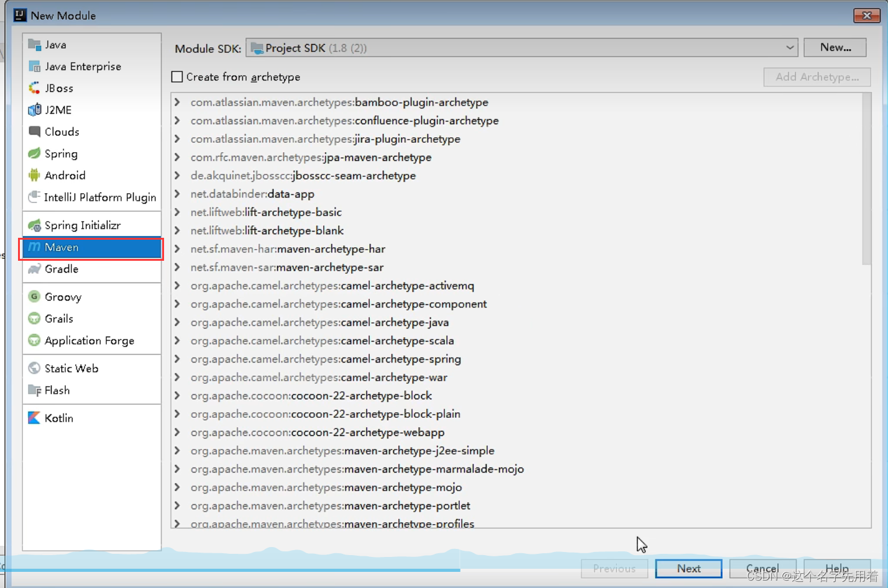Expand cocoon-22-archetype-webapp entry
Viewport: 888px width, 588px height.
(x=178, y=432)
